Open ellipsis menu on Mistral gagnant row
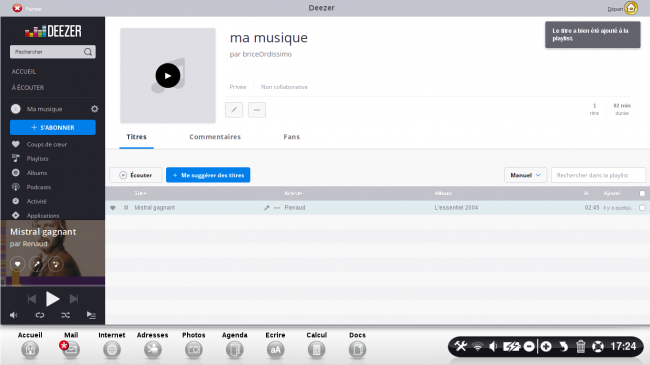 click(277, 207)
